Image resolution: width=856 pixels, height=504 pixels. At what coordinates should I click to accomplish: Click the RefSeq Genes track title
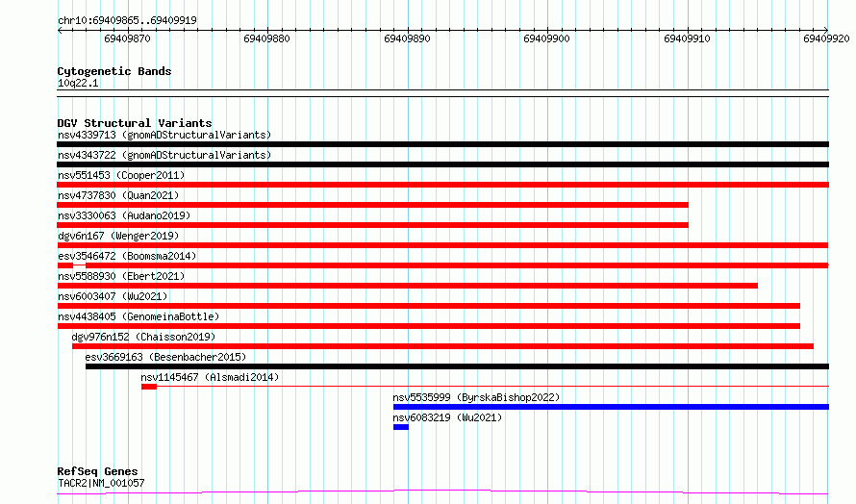(x=97, y=471)
